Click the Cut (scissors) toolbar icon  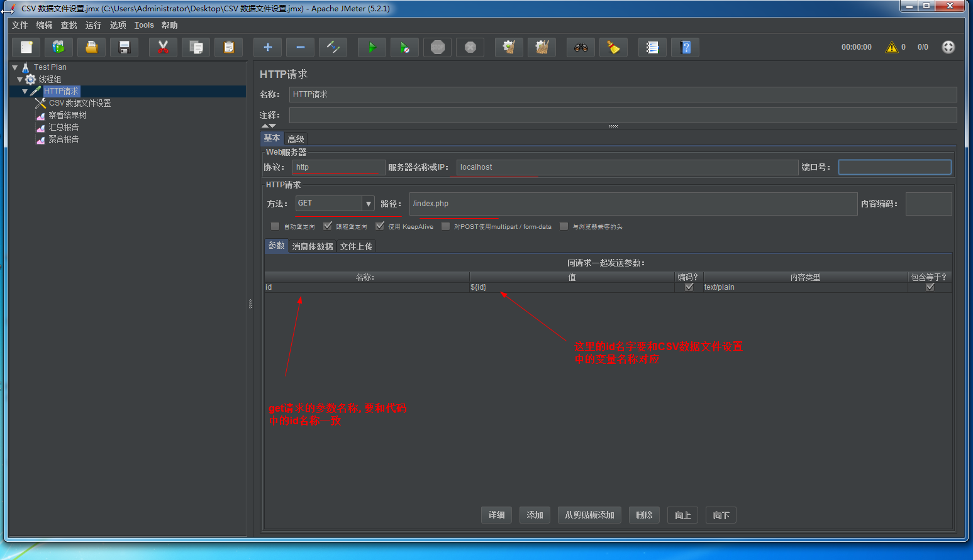[x=163, y=47]
